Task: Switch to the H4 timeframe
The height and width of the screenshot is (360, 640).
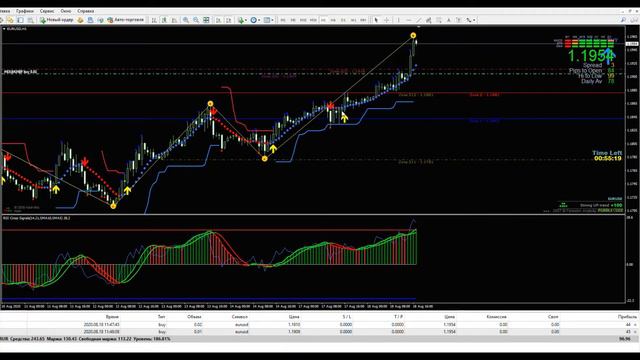Action: [x=333, y=20]
